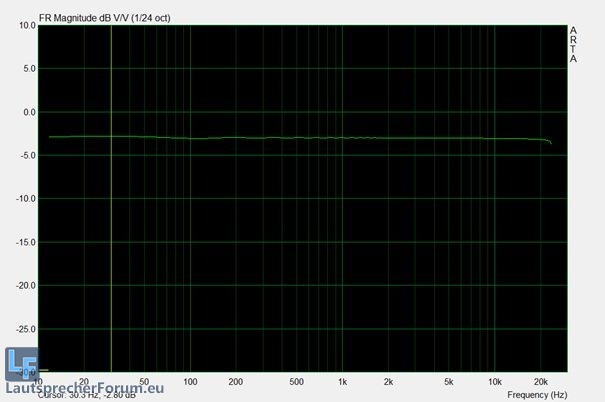Click the cursor readout showing 30.3 Hz
Screen dimensions: 605x402
[87, 395]
